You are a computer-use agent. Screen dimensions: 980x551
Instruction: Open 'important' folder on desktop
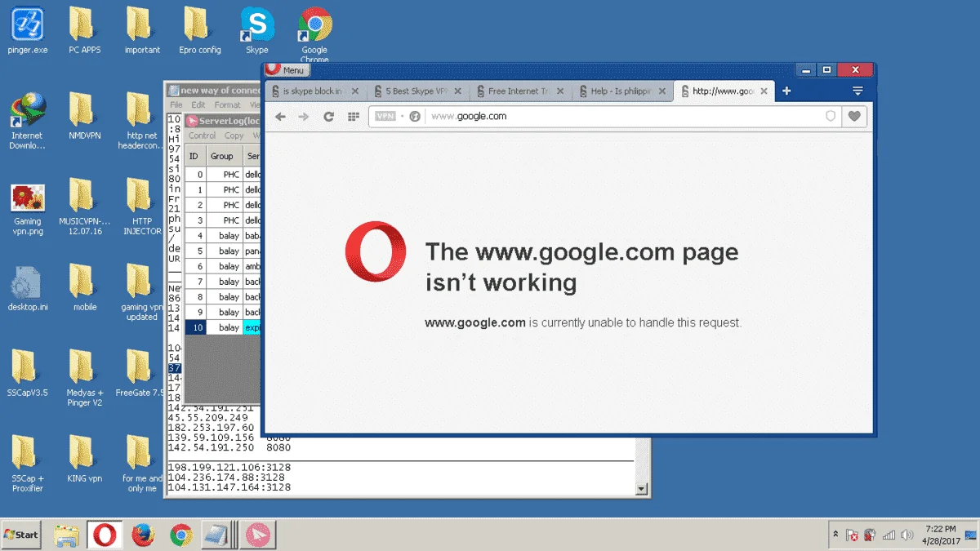click(141, 31)
